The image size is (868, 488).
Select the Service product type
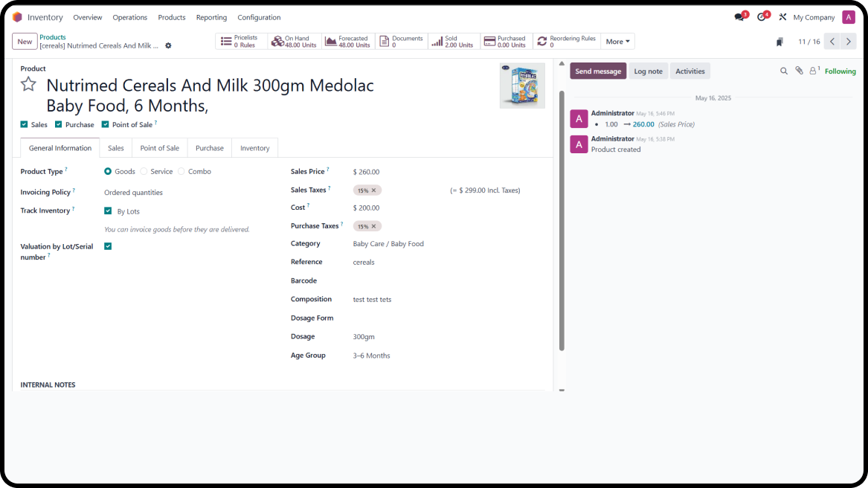click(x=143, y=171)
